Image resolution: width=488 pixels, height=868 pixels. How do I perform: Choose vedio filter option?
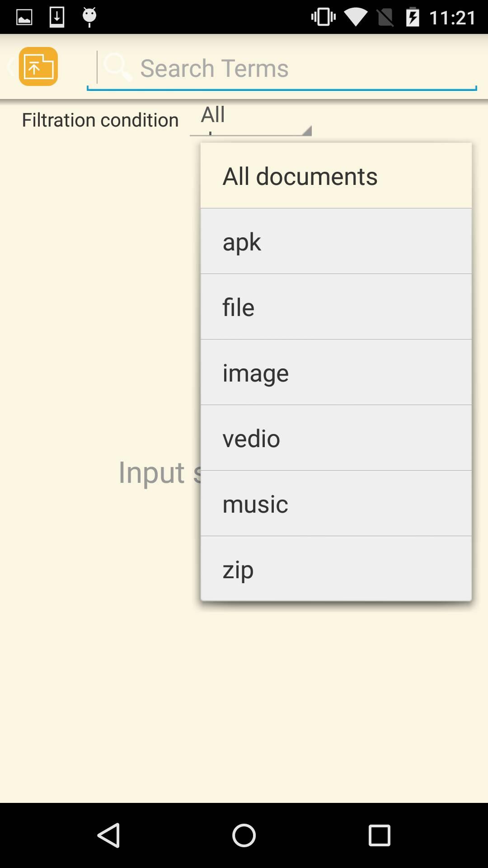(336, 438)
